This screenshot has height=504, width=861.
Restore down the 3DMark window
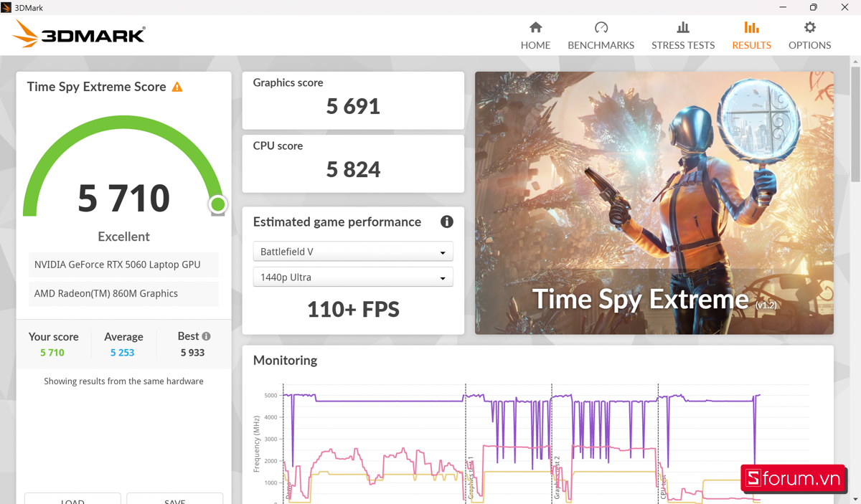click(x=813, y=7)
